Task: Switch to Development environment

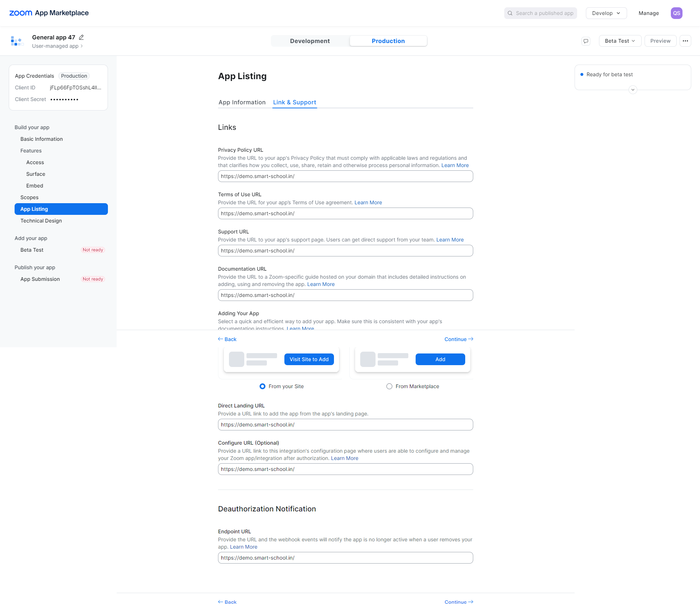Action: pyautogui.click(x=310, y=41)
